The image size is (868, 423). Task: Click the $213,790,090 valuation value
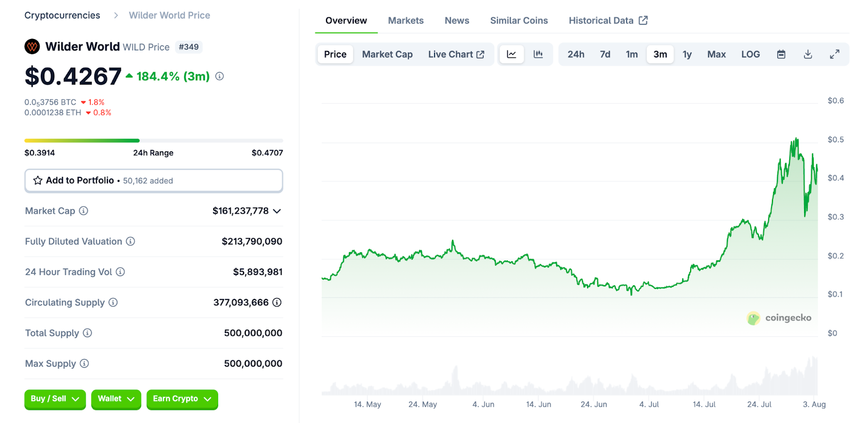coord(252,241)
